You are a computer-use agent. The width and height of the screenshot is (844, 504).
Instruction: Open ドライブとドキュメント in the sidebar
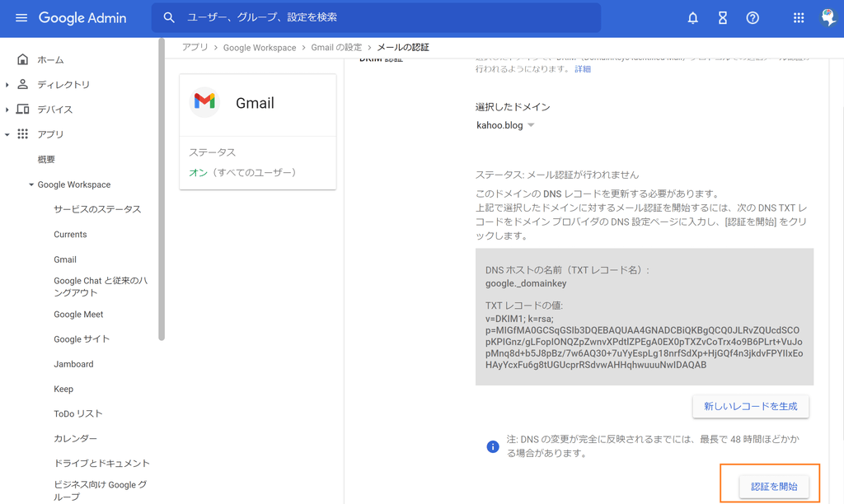click(x=101, y=463)
